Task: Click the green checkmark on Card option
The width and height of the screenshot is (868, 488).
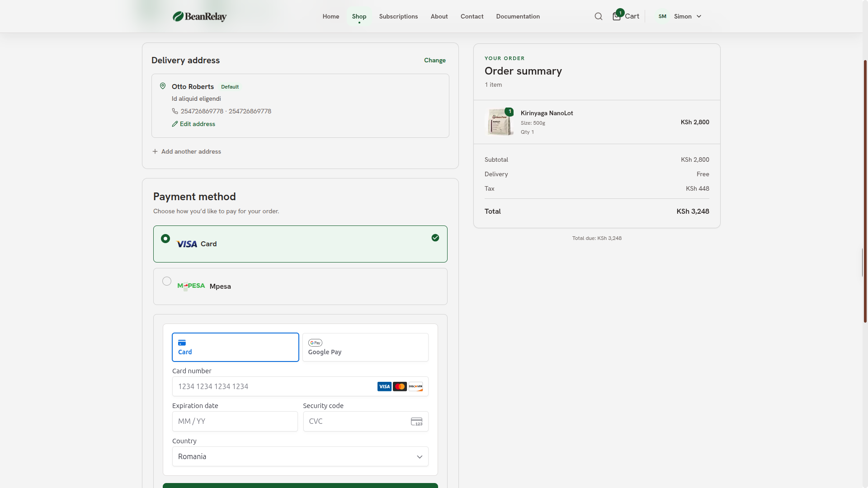Action: (x=435, y=238)
